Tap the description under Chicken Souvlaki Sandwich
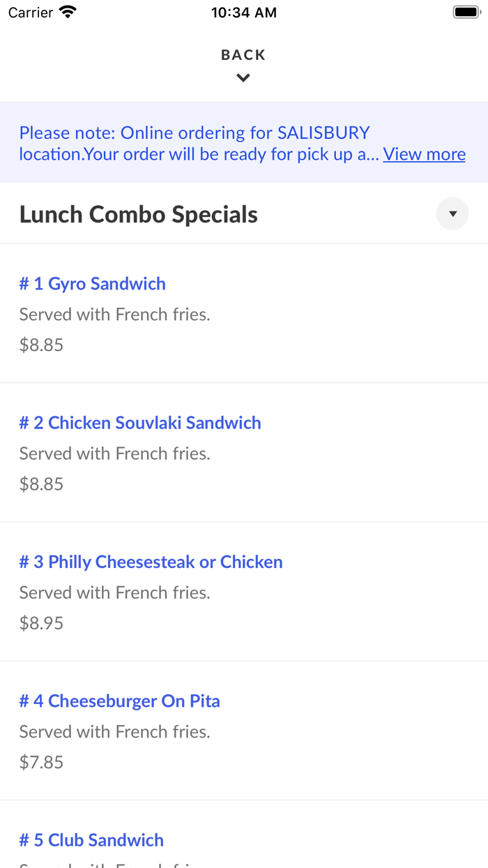 115,454
